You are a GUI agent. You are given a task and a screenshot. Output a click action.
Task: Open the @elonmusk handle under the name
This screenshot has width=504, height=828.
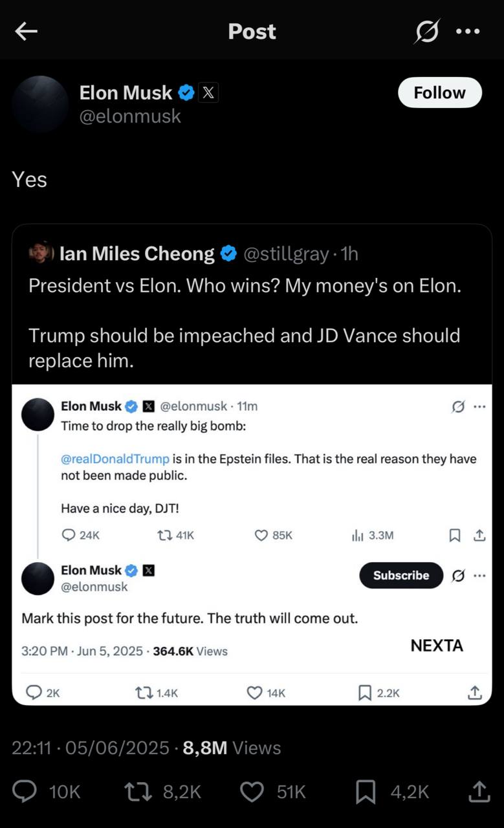point(130,116)
